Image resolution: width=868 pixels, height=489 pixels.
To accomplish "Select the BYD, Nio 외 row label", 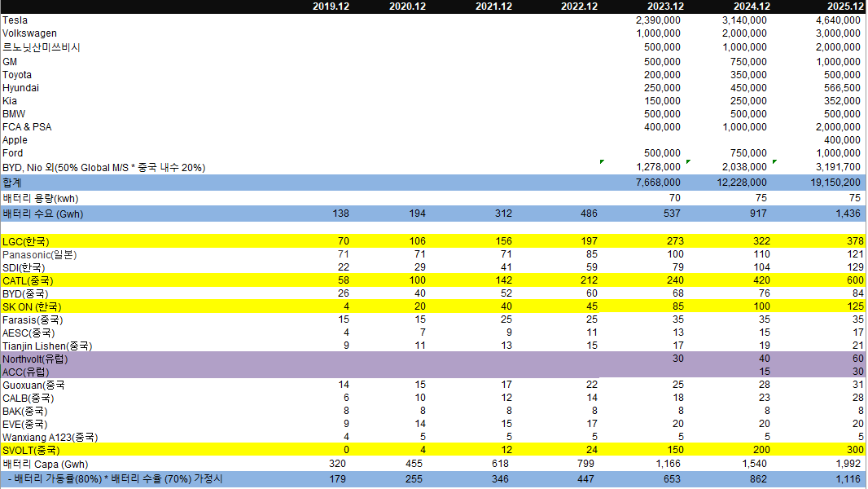I will point(103,168).
